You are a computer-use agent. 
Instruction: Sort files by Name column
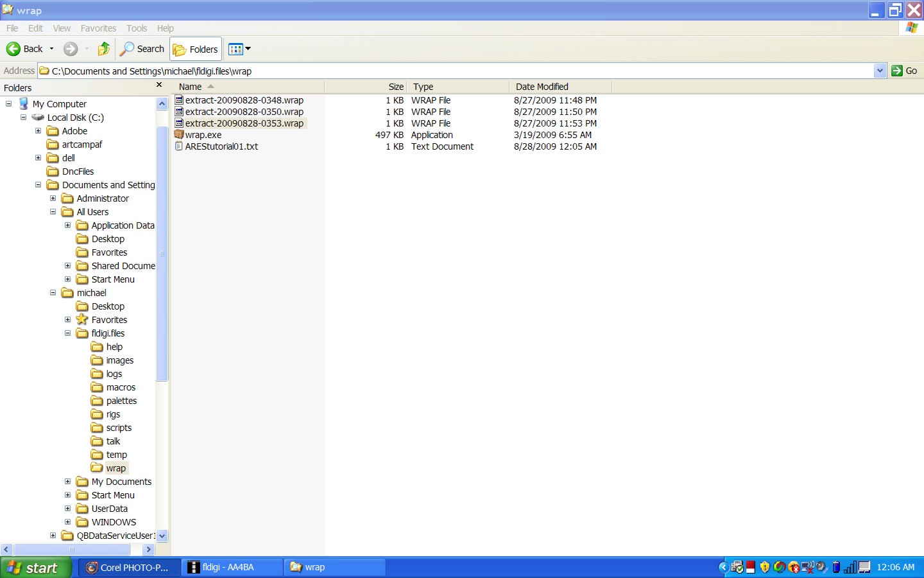click(x=248, y=87)
